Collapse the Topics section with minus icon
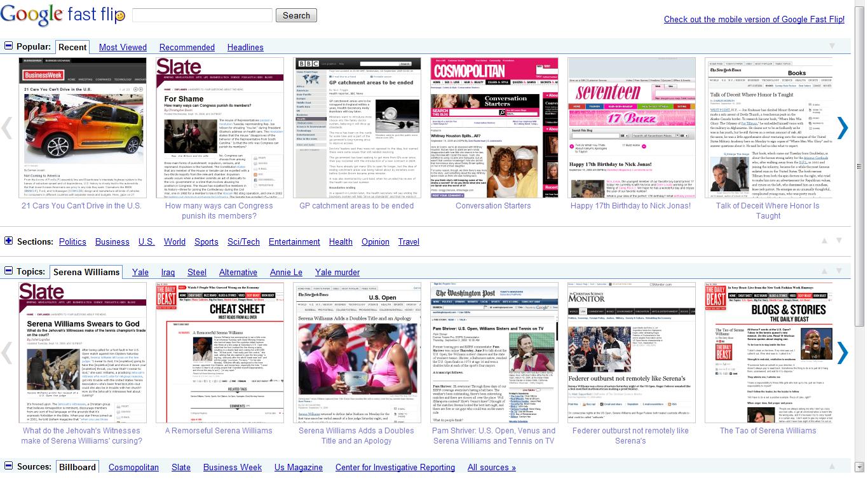The height and width of the screenshot is (488, 868). 8,271
